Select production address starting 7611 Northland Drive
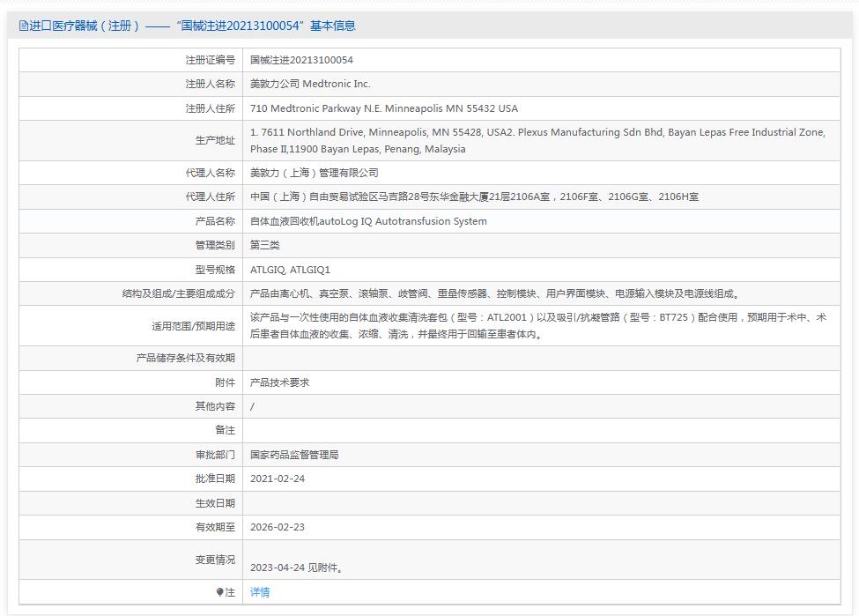 pyautogui.click(x=537, y=140)
